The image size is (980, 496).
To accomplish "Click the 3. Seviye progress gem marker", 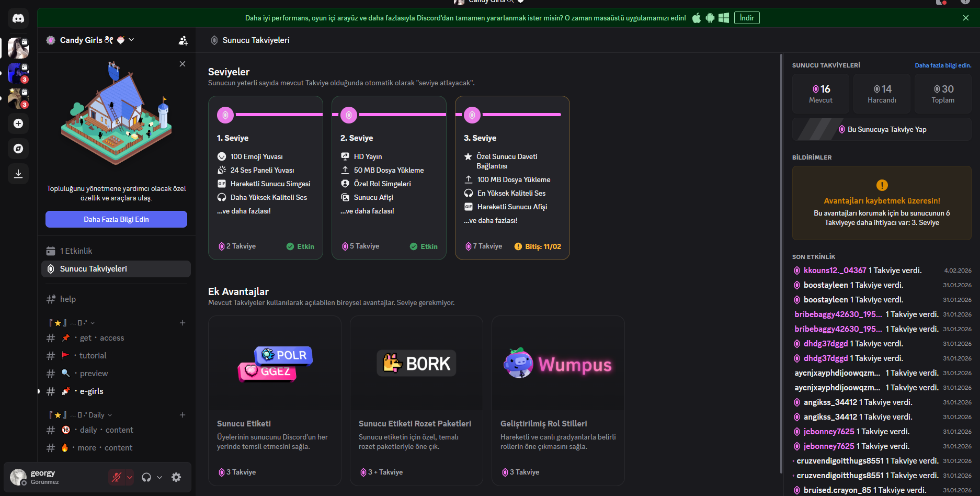I will 472,115.
